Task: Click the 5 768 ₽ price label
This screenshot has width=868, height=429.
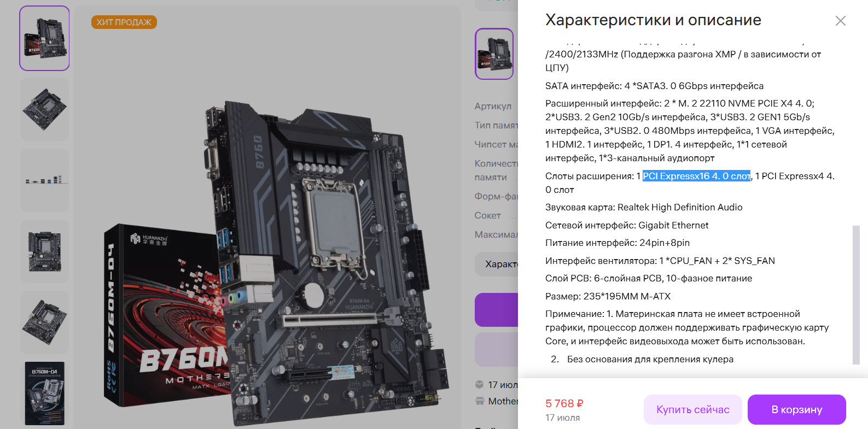Action: (x=564, y=403)
